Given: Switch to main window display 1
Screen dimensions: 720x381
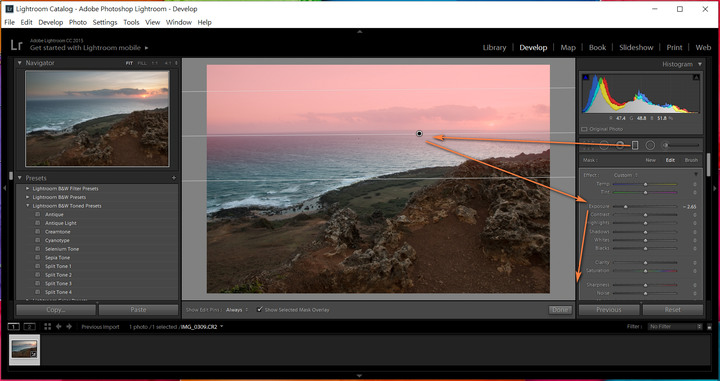Looking at the screenshot, I should tap(14, 326).
